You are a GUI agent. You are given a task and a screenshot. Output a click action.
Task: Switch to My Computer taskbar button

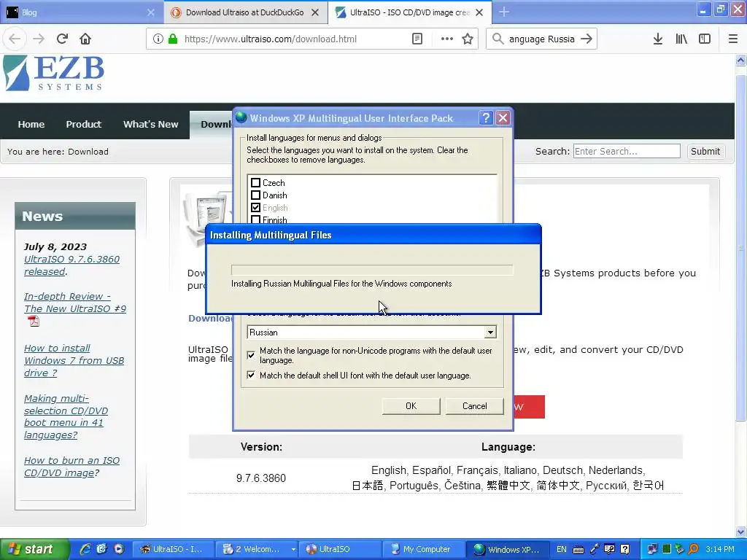pyautogui.click(x=423, y=549)
